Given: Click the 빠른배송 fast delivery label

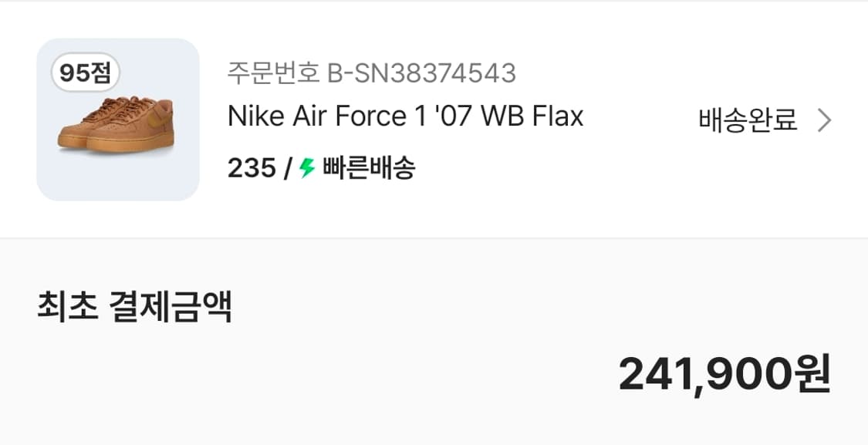Looking at the screenshot, I should 369,167.
